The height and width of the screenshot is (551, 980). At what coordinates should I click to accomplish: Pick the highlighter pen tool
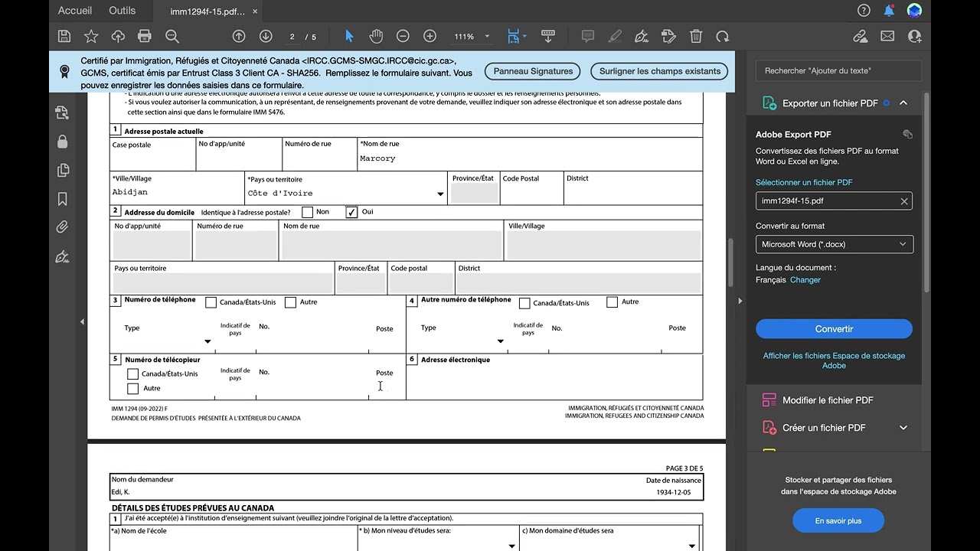pyautogui.click(x=615, y=36)
